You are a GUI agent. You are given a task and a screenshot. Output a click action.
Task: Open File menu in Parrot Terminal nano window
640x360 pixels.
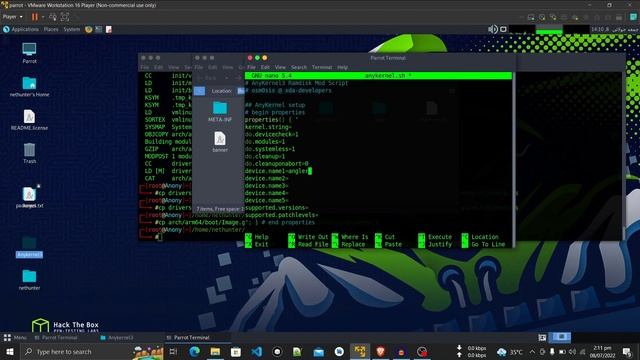point(251,67)
